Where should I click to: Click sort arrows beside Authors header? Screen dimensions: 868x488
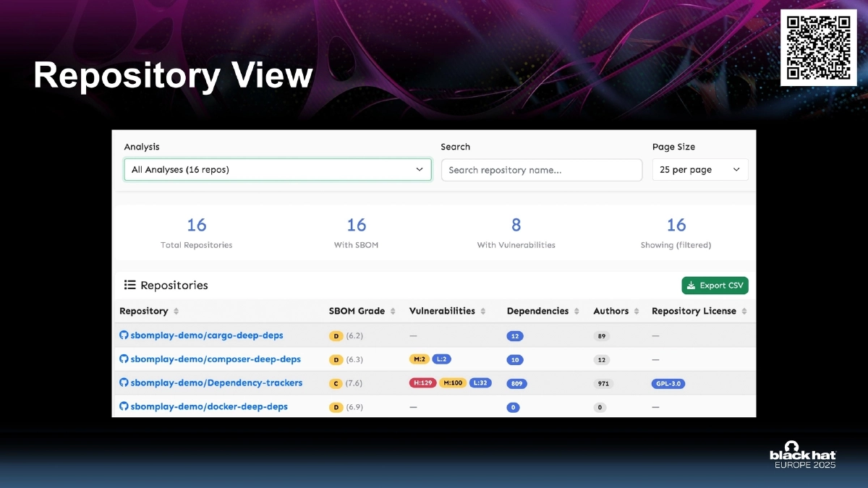(x=637, y=312)
